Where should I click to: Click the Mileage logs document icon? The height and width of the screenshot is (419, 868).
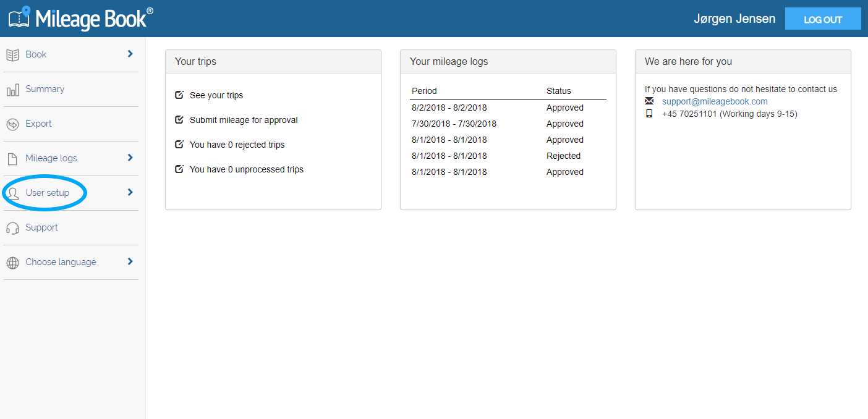coord(12,159)
